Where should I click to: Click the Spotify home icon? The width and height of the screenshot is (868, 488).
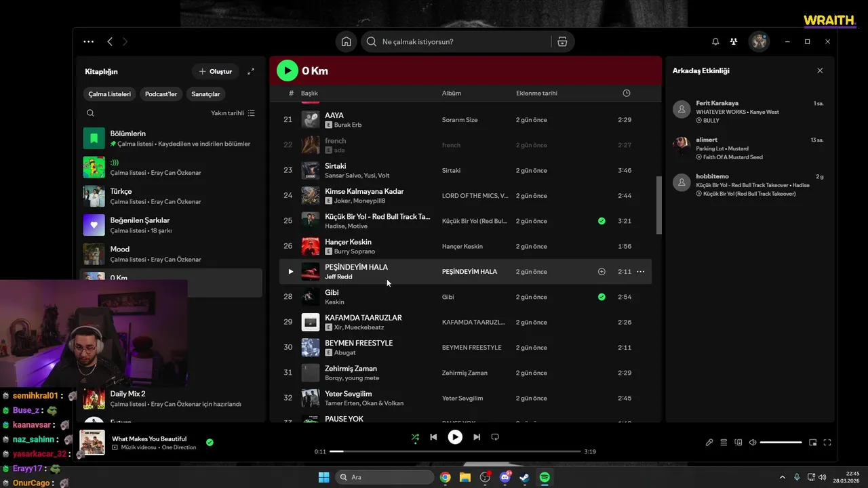[346, 41]
